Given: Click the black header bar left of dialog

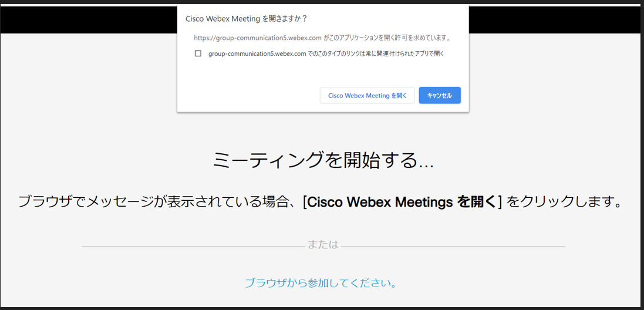Looking at the screenshot, I should tap(89, 20).
